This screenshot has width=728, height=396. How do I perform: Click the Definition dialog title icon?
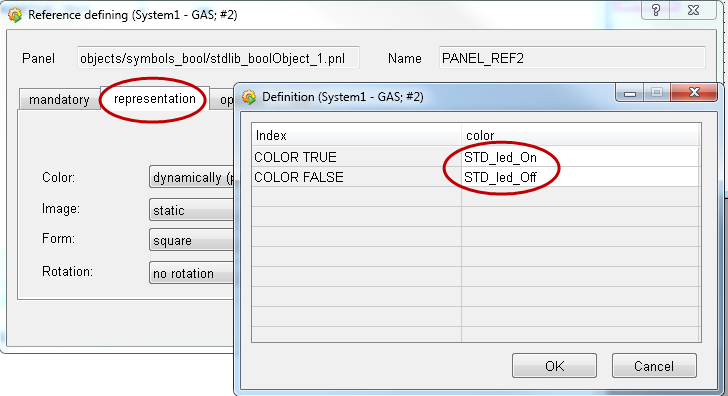[249, 97]
